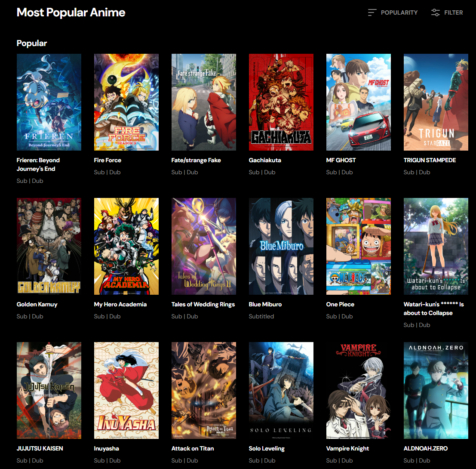
Task: Click the Golden Kamuy title link
Action: click(37, 304)
